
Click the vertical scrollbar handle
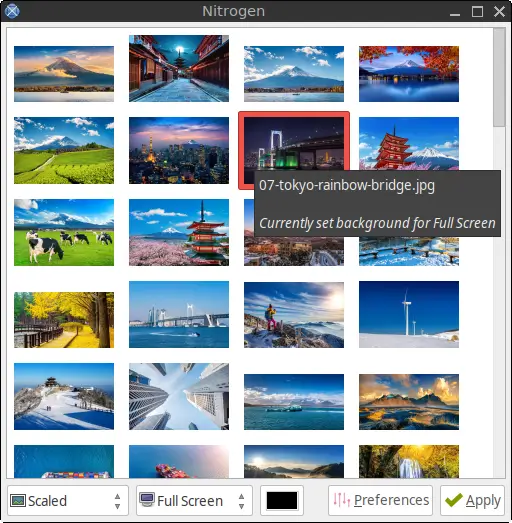click(x=499, y=77)
